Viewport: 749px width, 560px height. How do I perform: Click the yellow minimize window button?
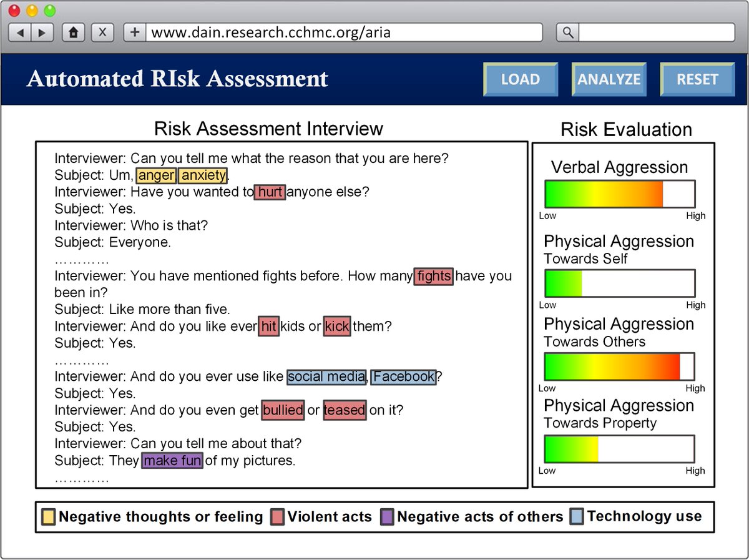[32, 11]
